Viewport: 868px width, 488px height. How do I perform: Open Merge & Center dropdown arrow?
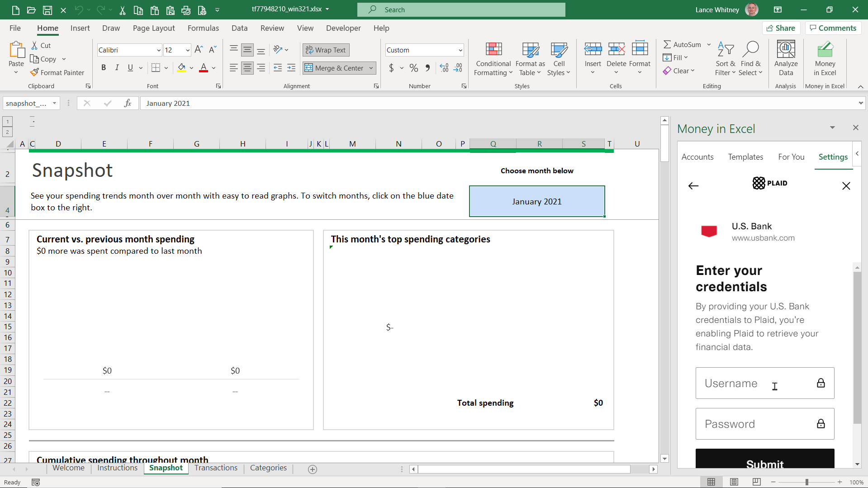point(371,68)
